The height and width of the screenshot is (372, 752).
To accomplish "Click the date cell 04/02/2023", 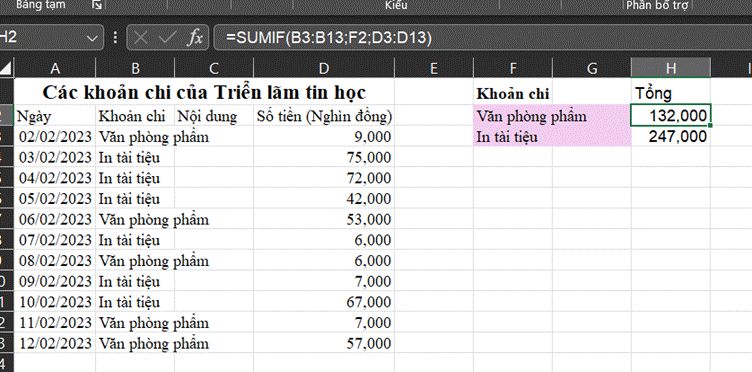I will coord(55,178).
